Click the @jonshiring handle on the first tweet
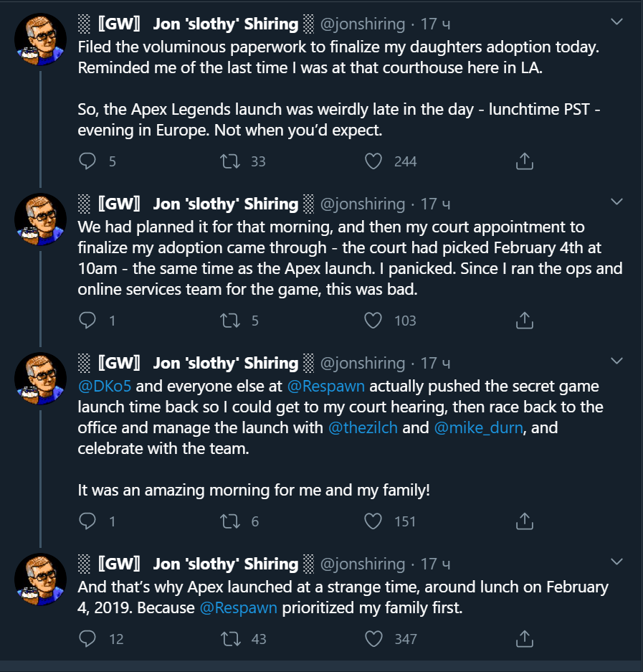Screen dimensions: 643x672 362,24
